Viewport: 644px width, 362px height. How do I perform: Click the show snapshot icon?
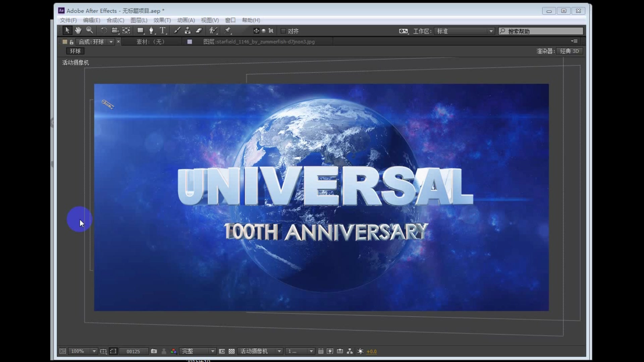pos(164,351)
